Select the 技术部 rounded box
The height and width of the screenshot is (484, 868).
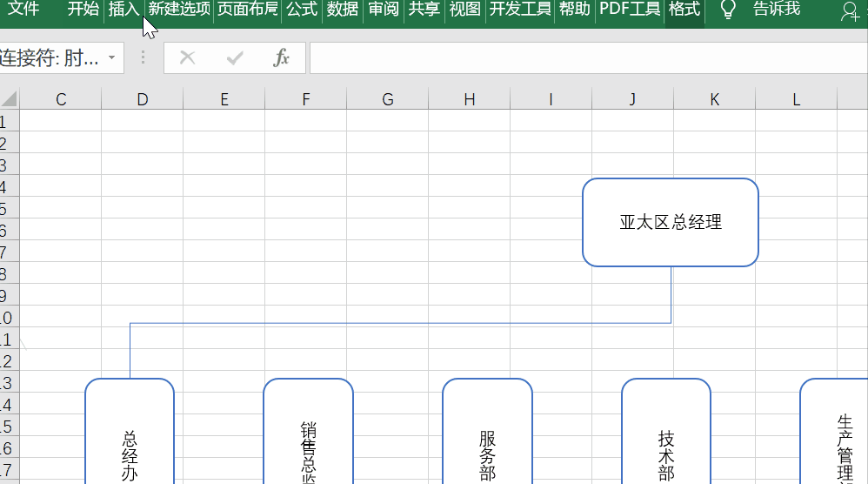[666, 432]
